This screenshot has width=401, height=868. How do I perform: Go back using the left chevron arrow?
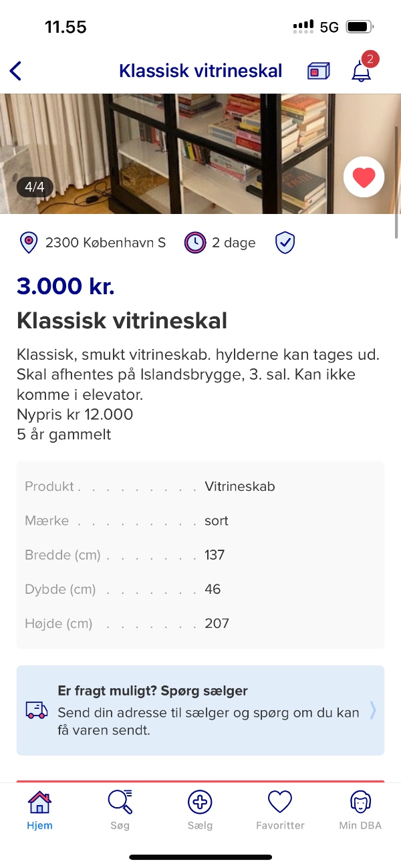point(15,70)
